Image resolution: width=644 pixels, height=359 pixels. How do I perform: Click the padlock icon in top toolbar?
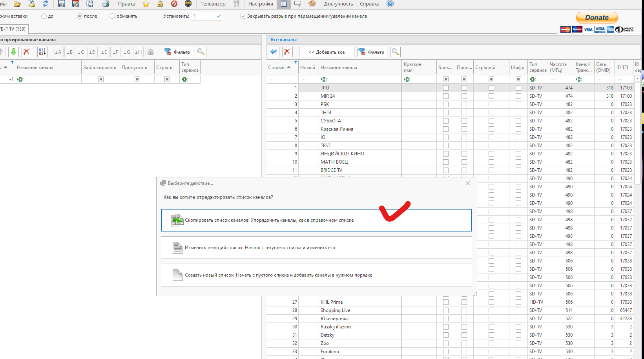160,4
